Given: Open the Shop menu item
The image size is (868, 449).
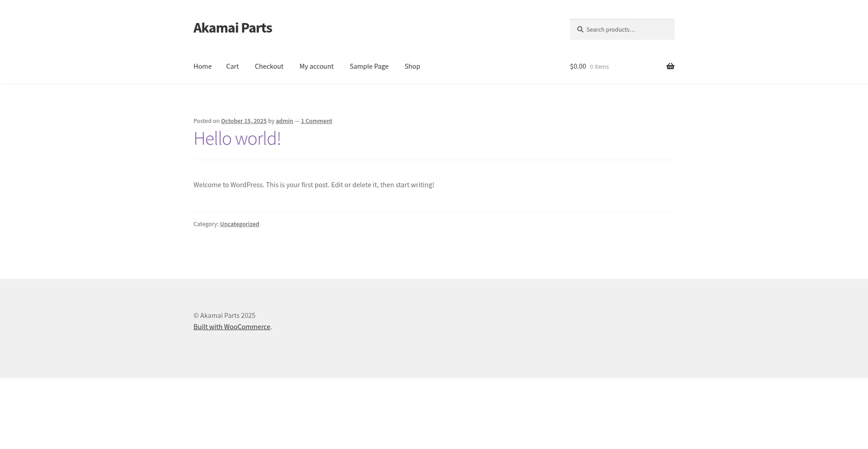Looking at the screenshot, I should [412, 66].
